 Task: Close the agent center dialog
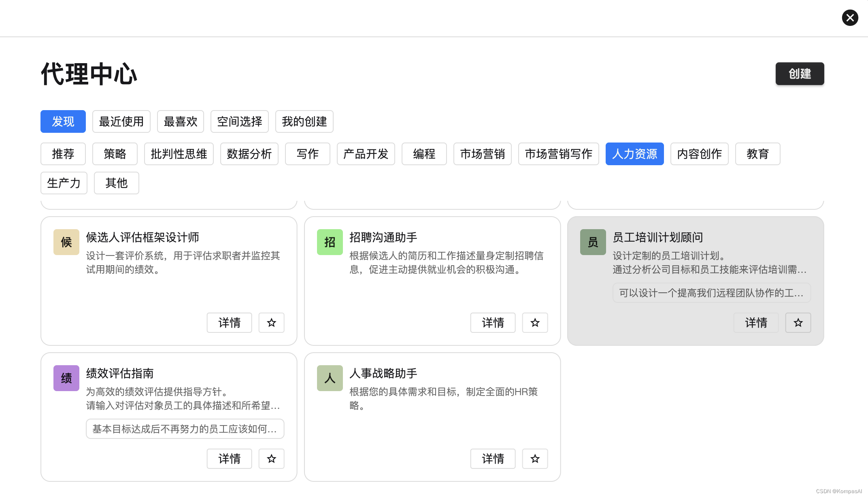tap(850, 18)
